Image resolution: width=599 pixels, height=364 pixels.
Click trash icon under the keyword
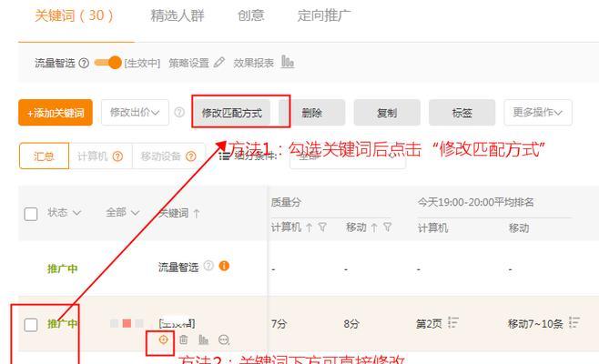(183, 339)
